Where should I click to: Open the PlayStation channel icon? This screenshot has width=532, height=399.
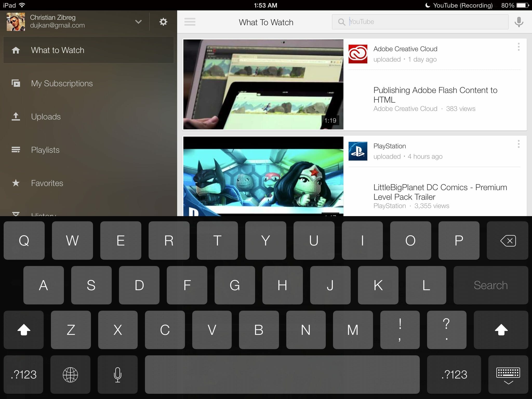coord(358,151)
